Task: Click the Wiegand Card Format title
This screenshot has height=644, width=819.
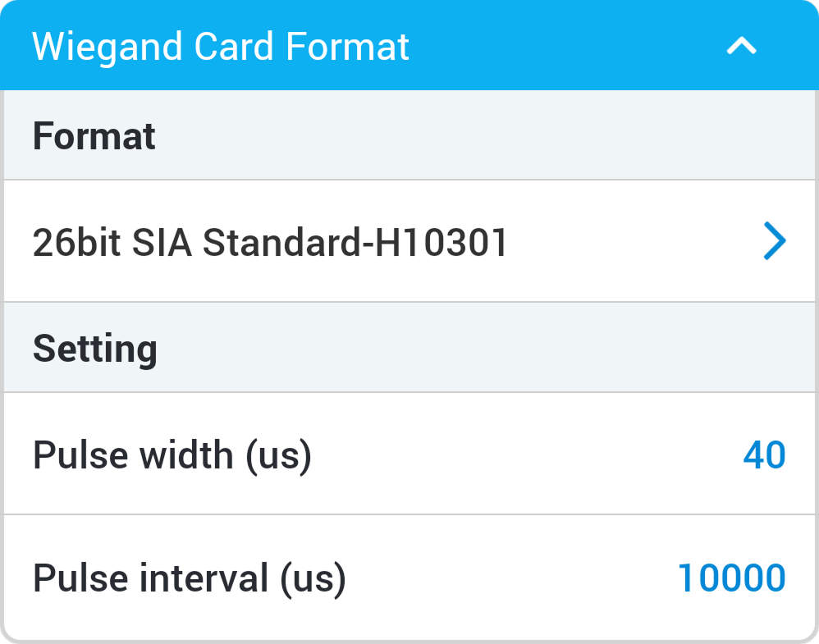Action: tap(220, 47)
